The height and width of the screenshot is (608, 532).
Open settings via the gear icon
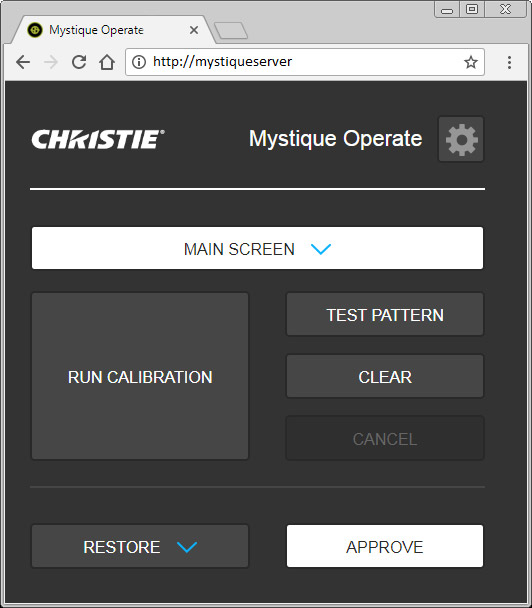(461, 139)
